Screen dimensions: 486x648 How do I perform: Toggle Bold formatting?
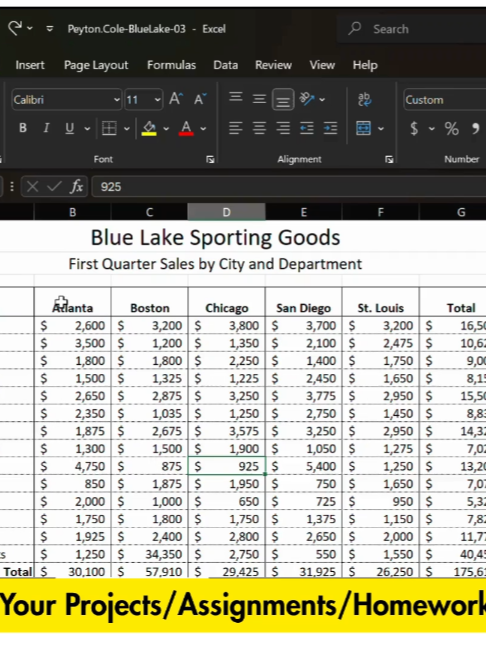click(23, 128)
